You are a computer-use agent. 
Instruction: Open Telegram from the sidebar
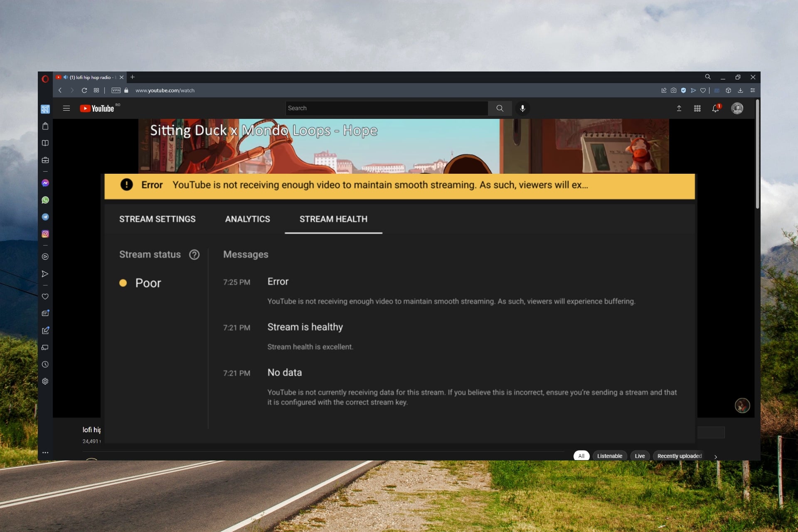(45, 217)
